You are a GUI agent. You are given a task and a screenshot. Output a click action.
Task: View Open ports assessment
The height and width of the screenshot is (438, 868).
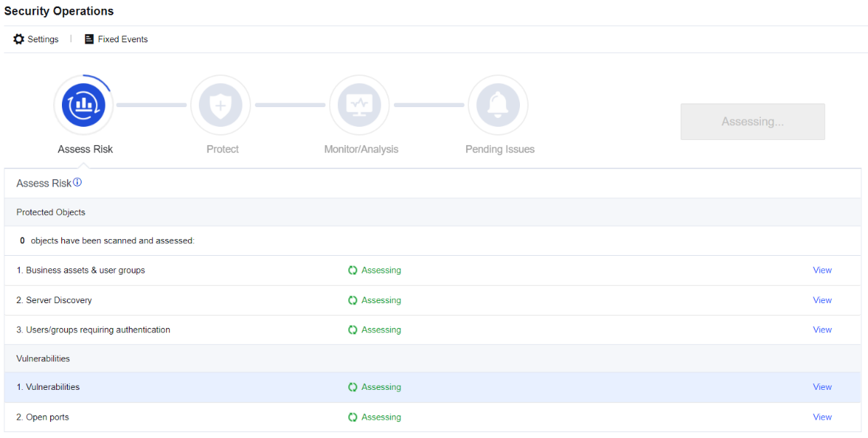pos(822,417)
